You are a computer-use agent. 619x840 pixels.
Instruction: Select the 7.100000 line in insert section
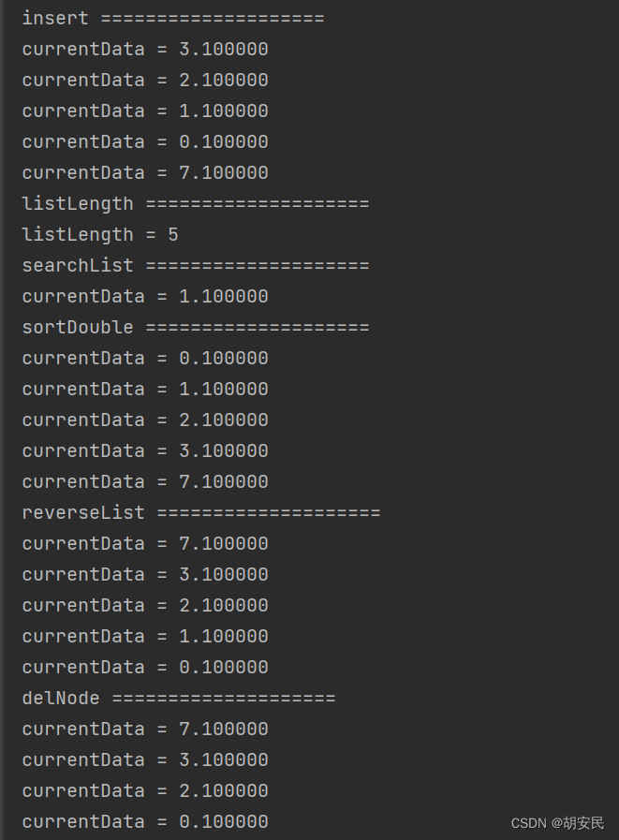coord(145,172)
